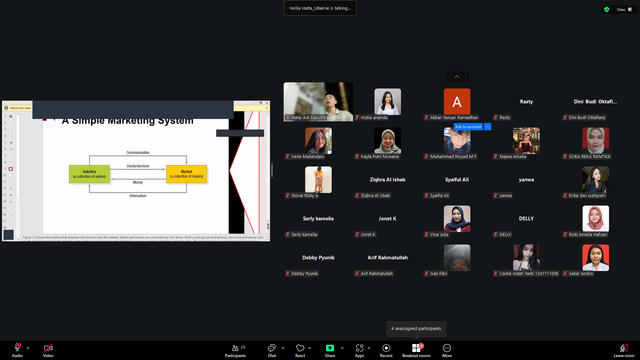Viewport: 640px width, 360px height.
Task: Click the Industry green box in shared slide
Action: (89, 174)
